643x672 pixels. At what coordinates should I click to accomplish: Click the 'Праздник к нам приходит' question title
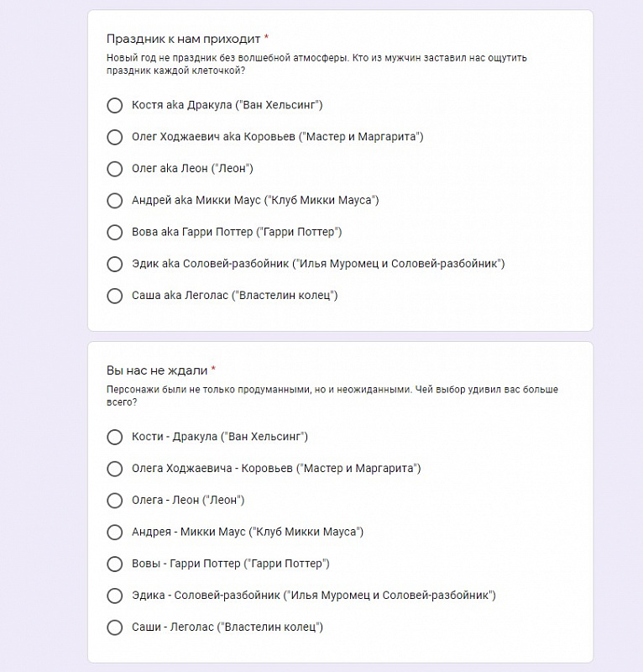point(183,39)
